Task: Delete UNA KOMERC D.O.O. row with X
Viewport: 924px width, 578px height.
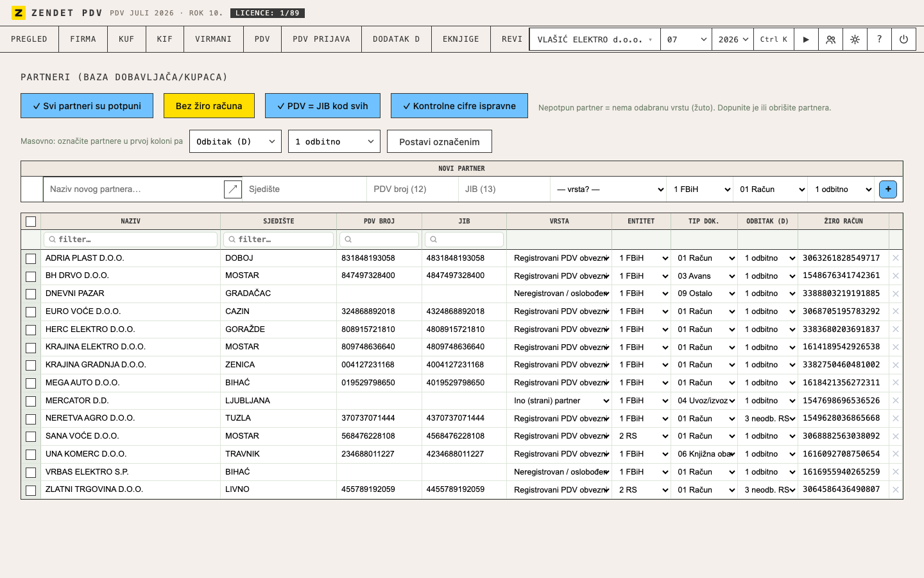Action: [x=896, y=454]
